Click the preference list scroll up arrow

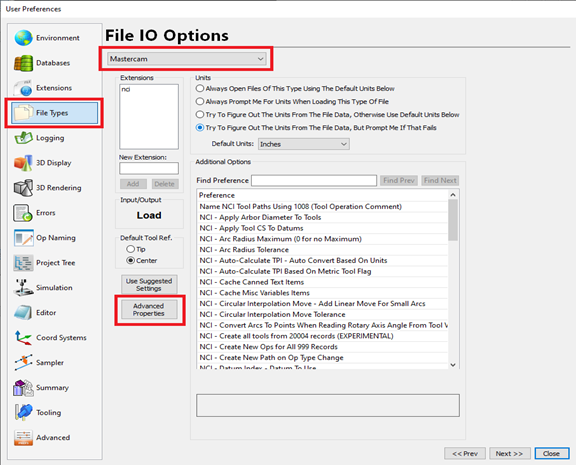point(453,195)
